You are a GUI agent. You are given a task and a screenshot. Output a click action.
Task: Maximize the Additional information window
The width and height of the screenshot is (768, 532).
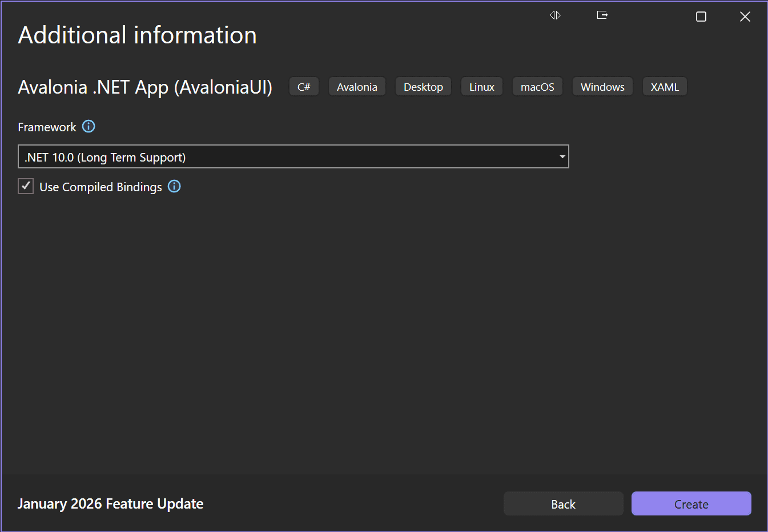tap(701, 17)
